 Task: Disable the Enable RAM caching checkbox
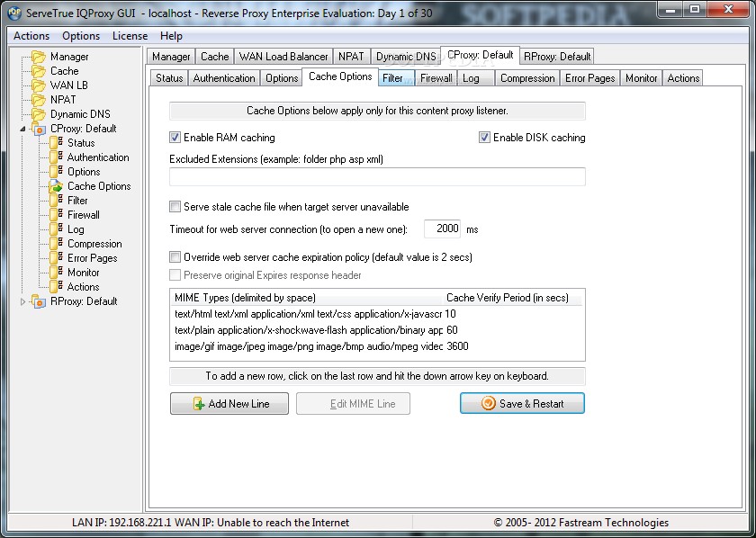click(x=175, y=138)
